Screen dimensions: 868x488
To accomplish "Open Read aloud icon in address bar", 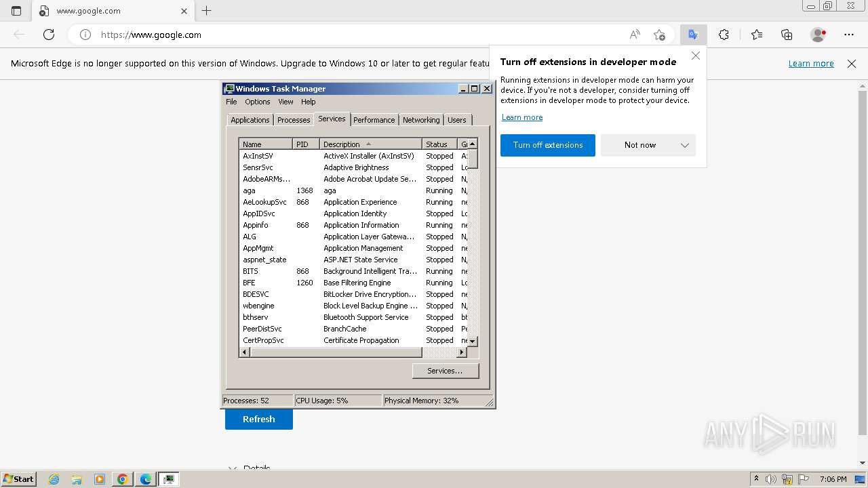I will coord(635,35).
